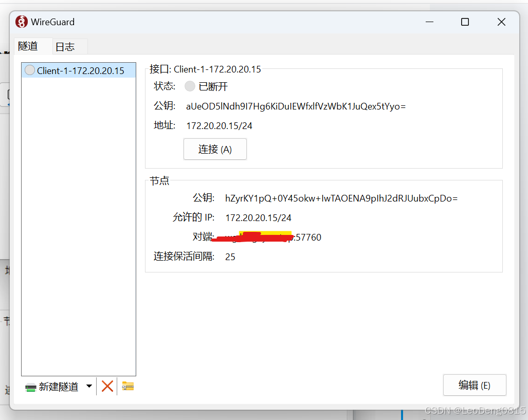Click the peer public key starting hZyrKY
The width and height of the screenshot is (528, 420).
click(341, 198)
